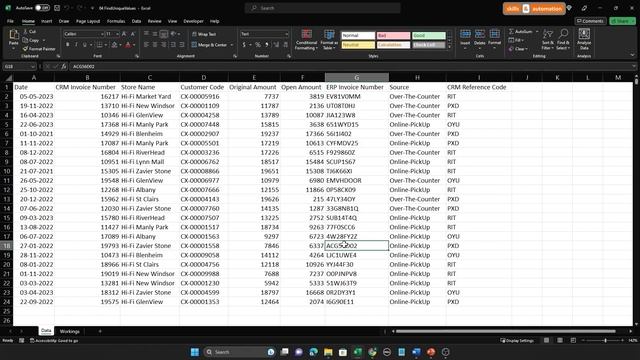The width and height of the screenshot is (640, 360).
Task: Open the AutoSum dropdown arrow
Action: (537, 31)
